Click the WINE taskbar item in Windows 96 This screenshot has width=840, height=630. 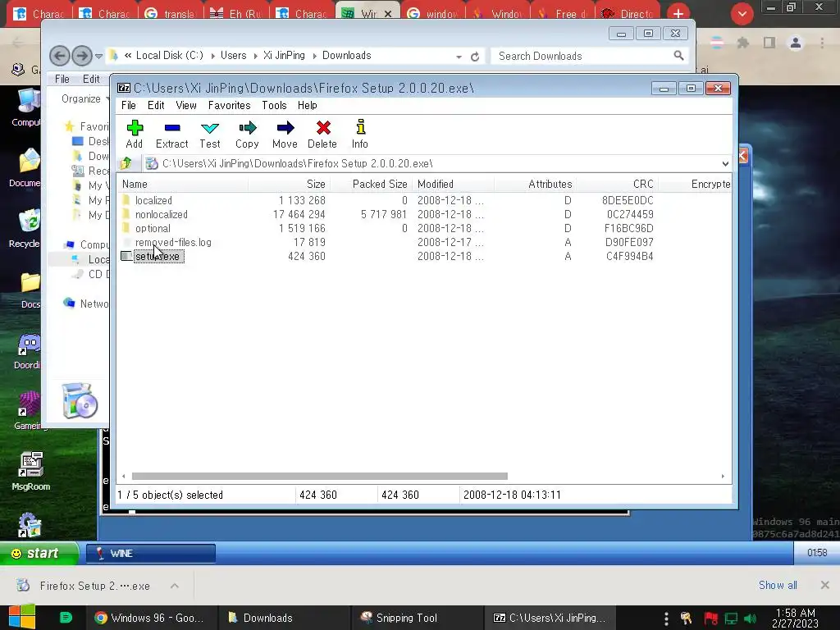coord(151,554)
